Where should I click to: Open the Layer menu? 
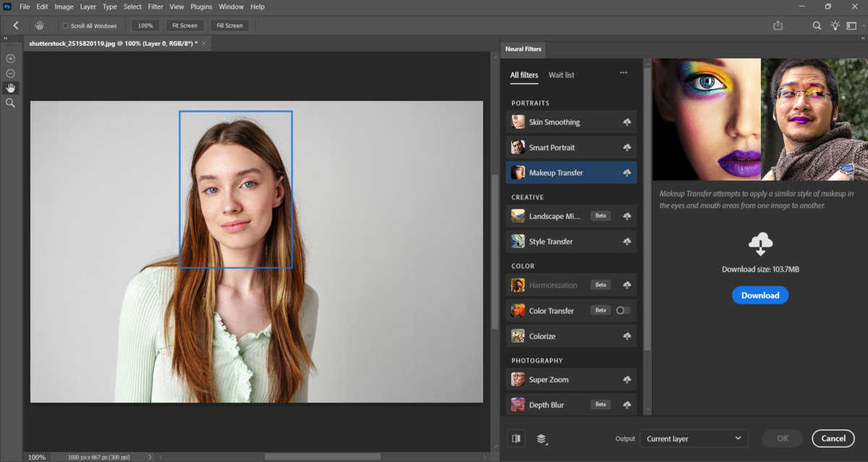click(x=88, y=7)
